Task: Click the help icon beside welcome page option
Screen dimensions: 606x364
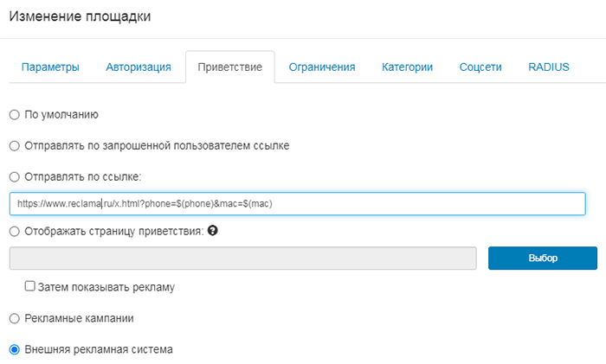Action: point(213,231)
